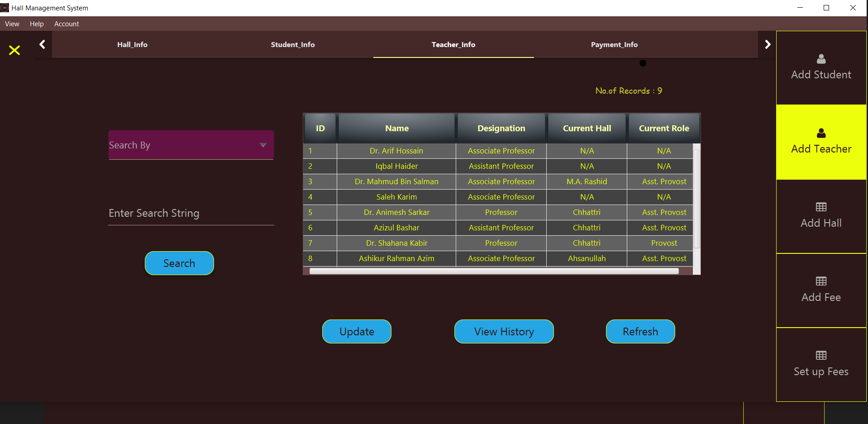Switch to the Hall_Info tab

point(132,44)
